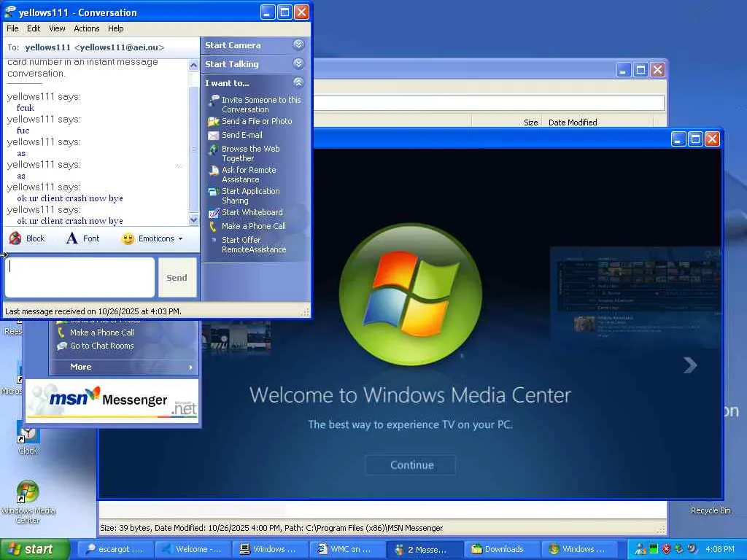Switch to the WMC on... taskbar button
Image resolution: width=747 pixels, height=560 pixels.
(348, 549)
